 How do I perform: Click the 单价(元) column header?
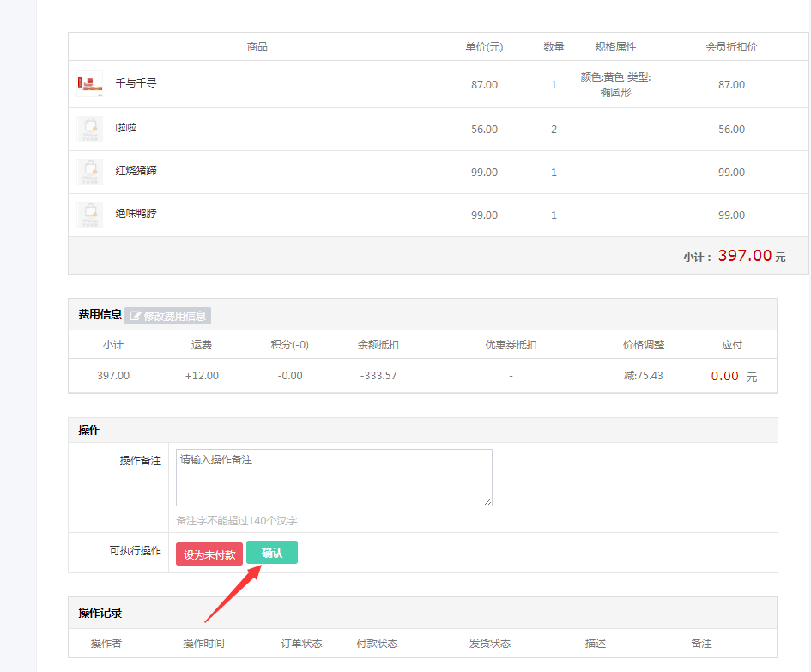pos(484,47)
